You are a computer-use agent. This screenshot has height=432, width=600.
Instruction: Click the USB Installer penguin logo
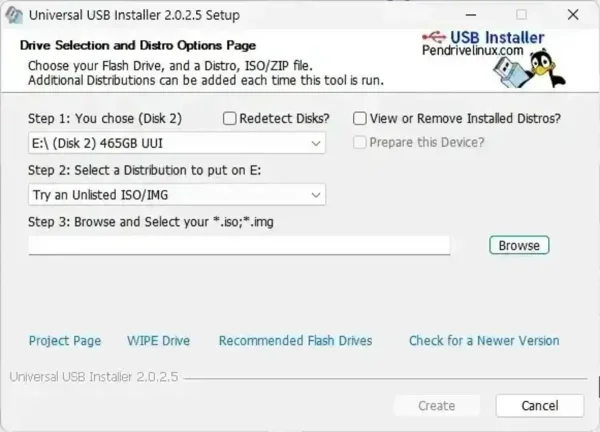tap(529, 68)
